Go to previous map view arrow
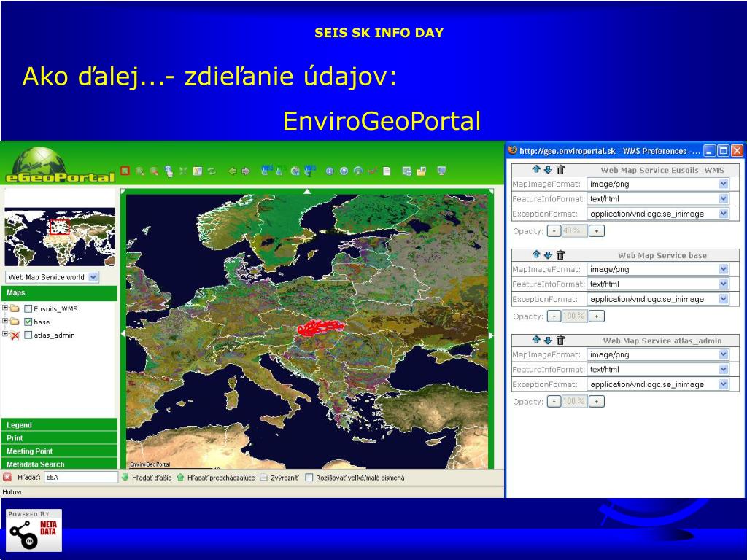Viewport: 747px width, 560px height. pos(232,171)
